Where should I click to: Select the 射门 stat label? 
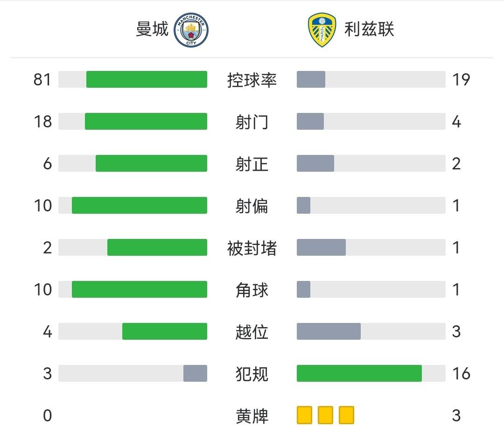252,122
